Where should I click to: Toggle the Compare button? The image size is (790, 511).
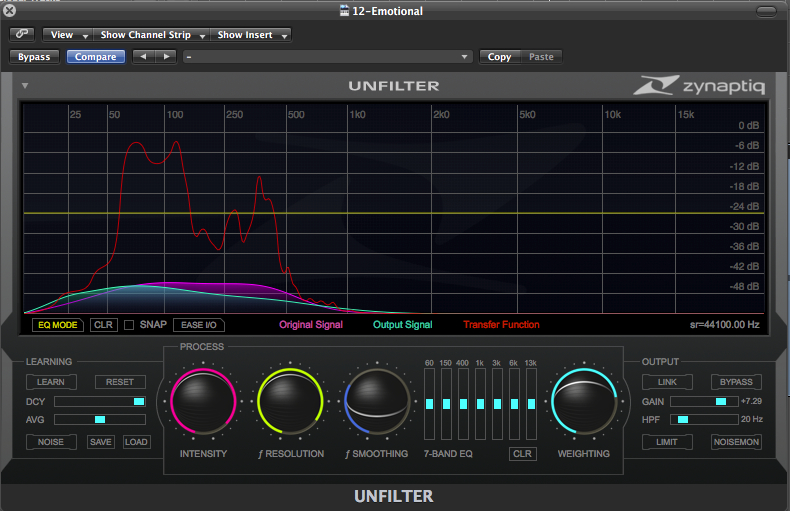(96, 57)
